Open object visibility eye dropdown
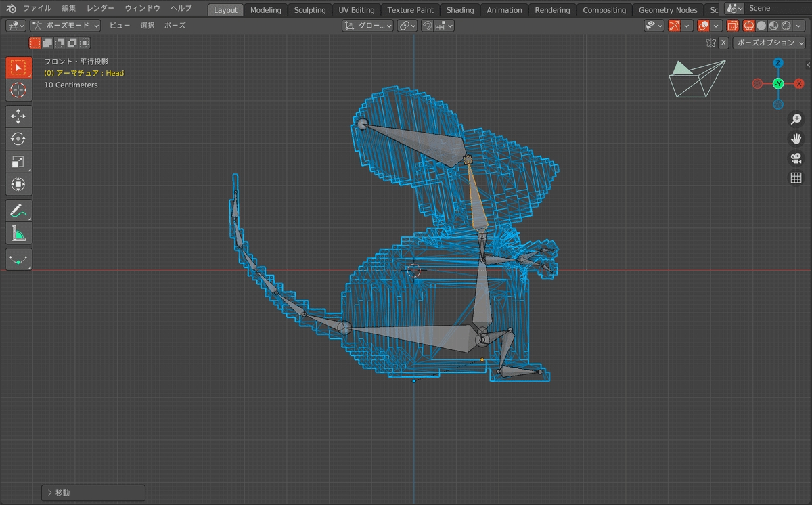The width and height of the screenshot is (812, 505). click(653, 26)
